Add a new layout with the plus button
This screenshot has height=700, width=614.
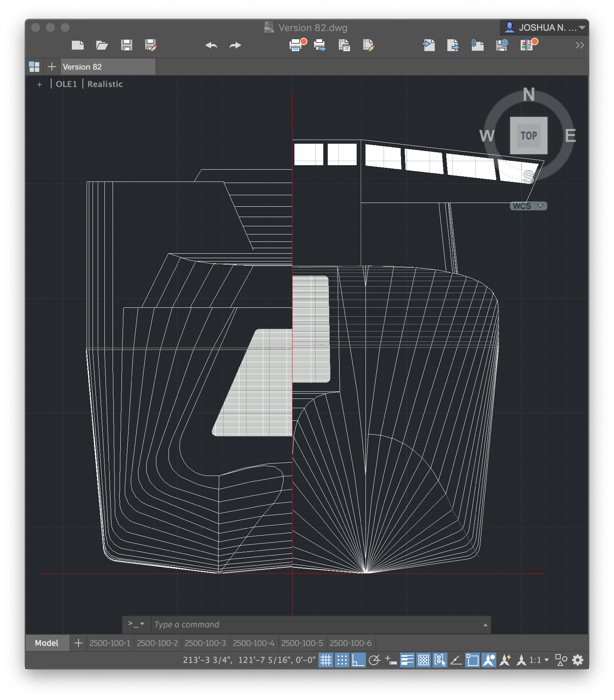(x=79, y=643)
